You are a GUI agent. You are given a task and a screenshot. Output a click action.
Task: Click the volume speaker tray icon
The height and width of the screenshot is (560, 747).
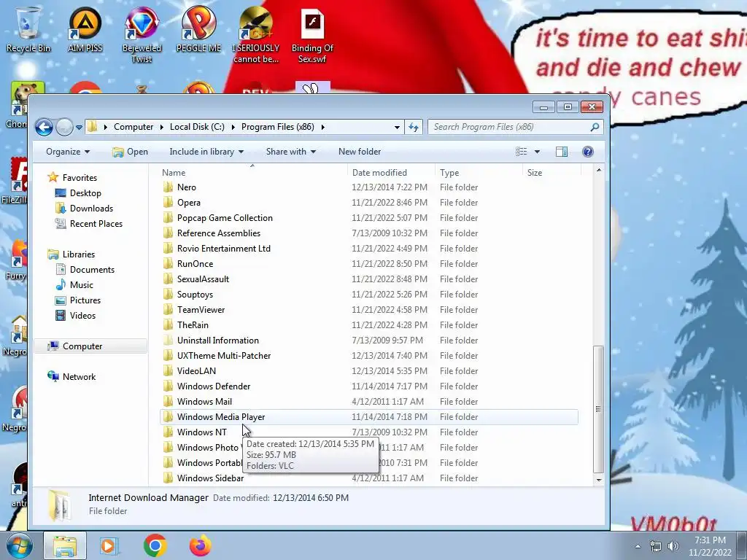673,546
